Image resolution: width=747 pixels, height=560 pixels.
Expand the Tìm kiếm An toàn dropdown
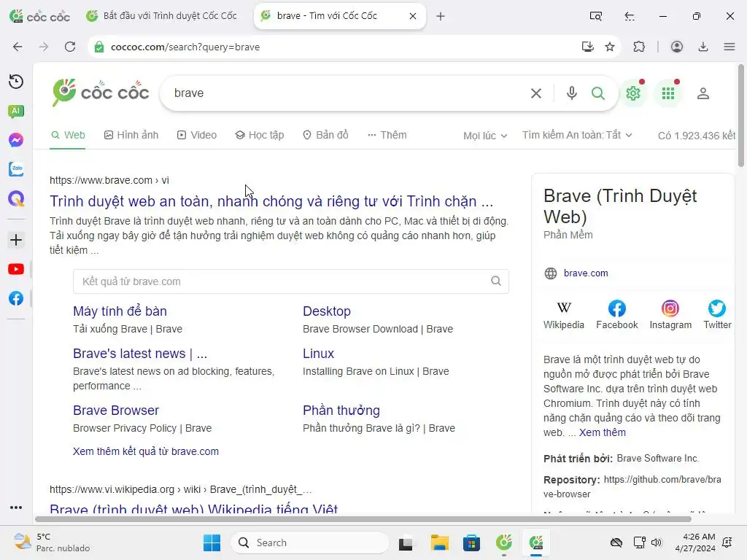(x=577, y=135)
